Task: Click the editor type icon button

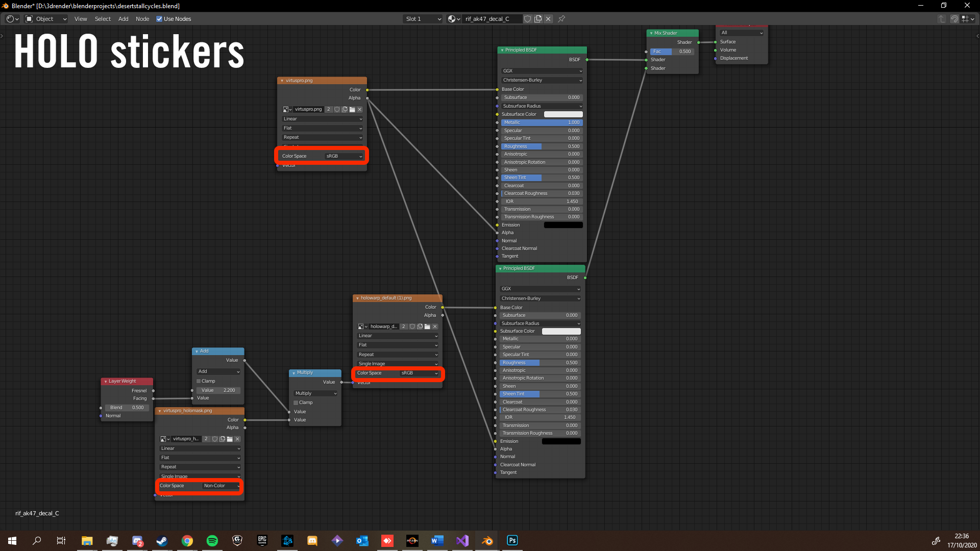Action: (x=12, y=19)
